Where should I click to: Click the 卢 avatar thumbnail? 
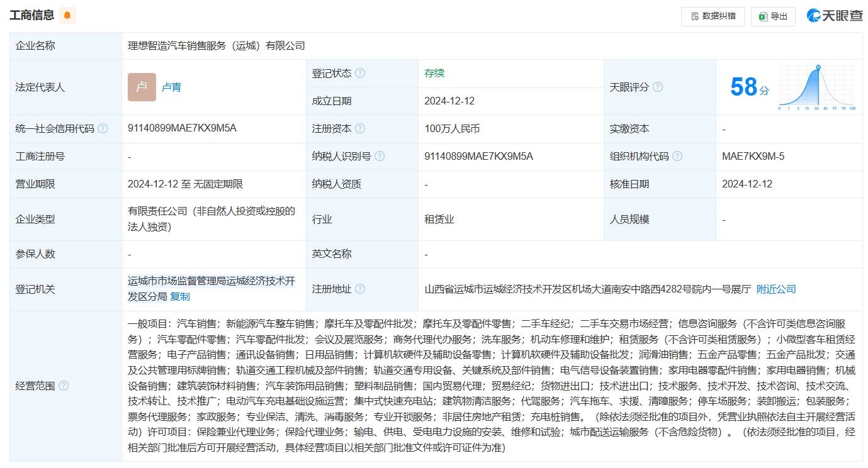142,87
